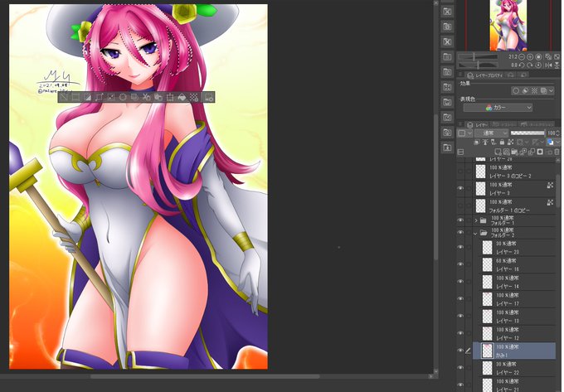Screen dimensions: 564x392
Task: Select layer レイヤー 12
Action: pos(514,333)
